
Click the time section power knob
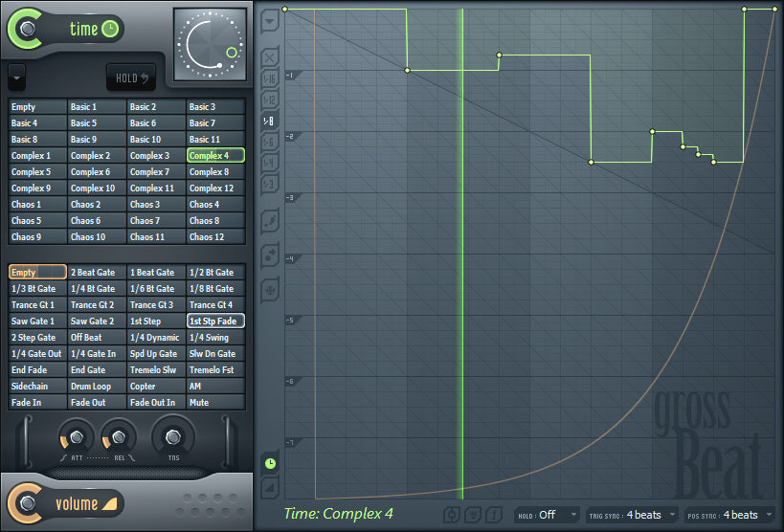[x=27, y=29]
